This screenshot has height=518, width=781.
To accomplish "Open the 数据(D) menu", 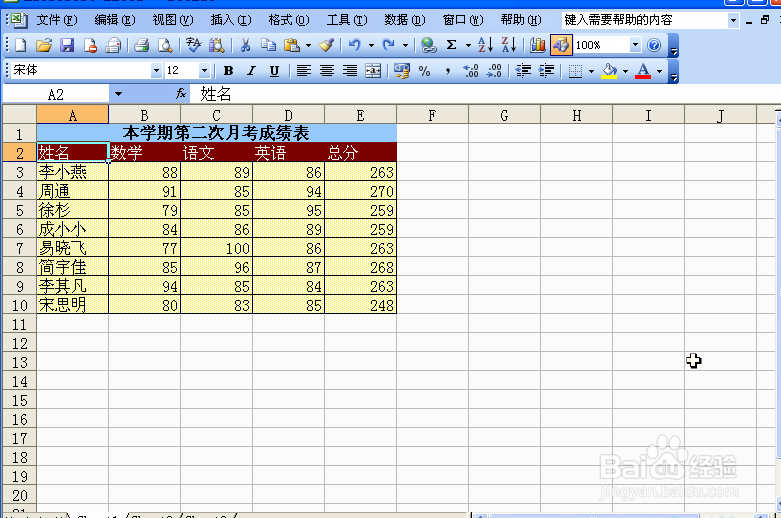I will (405, 20).
